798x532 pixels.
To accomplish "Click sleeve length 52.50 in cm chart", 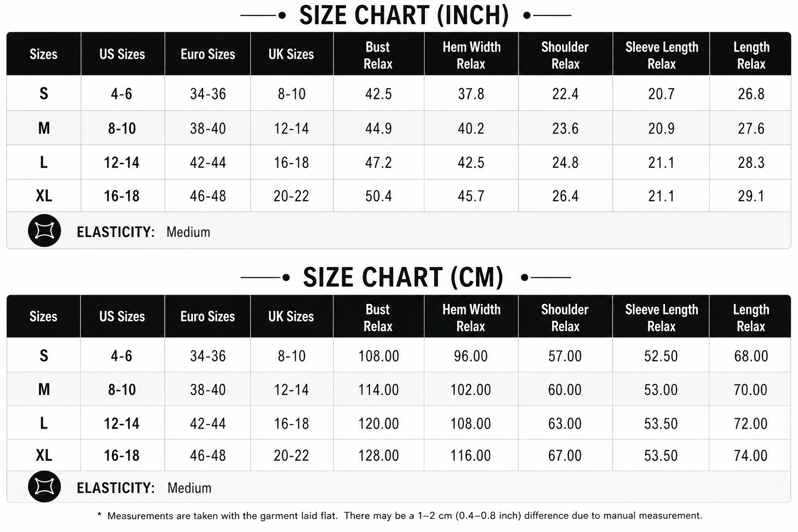I will tap(661, 356).
